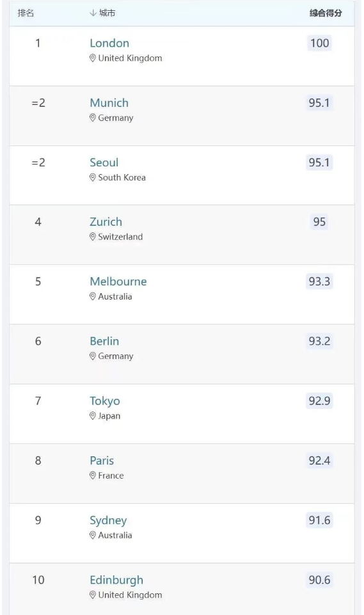The width and height of the screenshot is (364, 615).
Task: Open the Edinburgh city link
Action: pos(116,580)
